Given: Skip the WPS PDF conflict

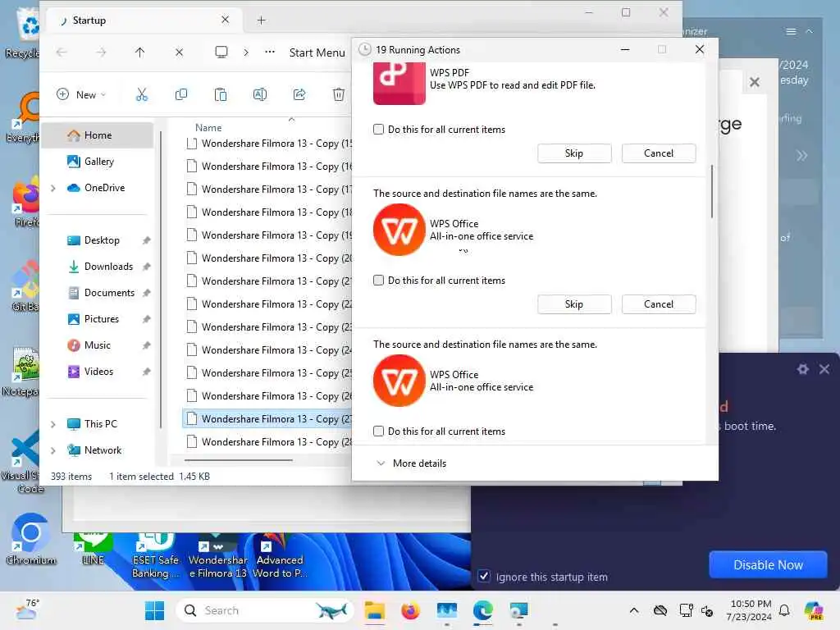Looking at the screenshot, I should 573,153.
